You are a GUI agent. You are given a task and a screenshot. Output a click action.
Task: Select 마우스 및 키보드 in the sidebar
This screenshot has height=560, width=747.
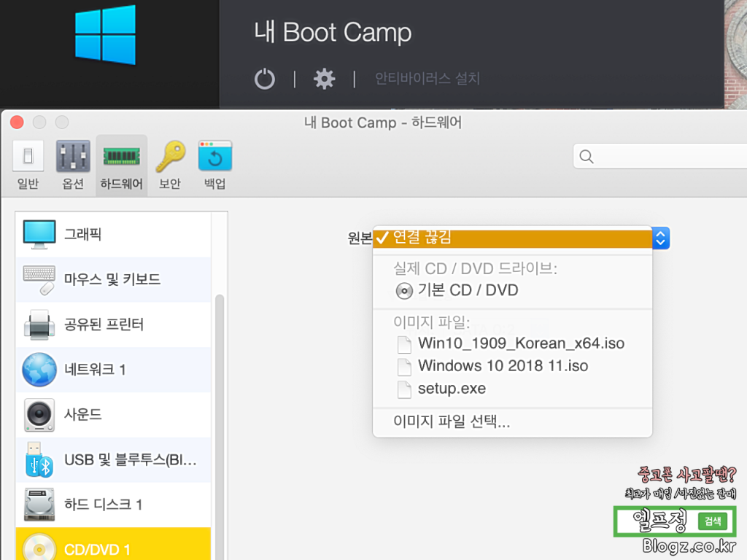click(x=113, y=279)
